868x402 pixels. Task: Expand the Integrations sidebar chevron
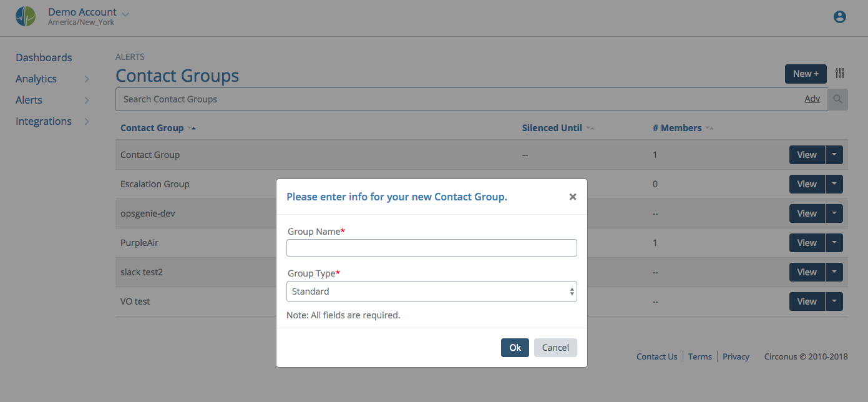[x=87, y=121]
